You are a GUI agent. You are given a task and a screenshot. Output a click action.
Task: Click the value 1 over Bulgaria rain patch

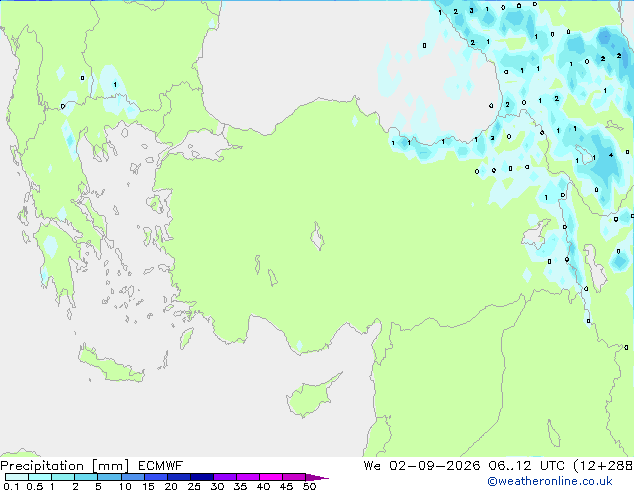(x=115, y=84)
